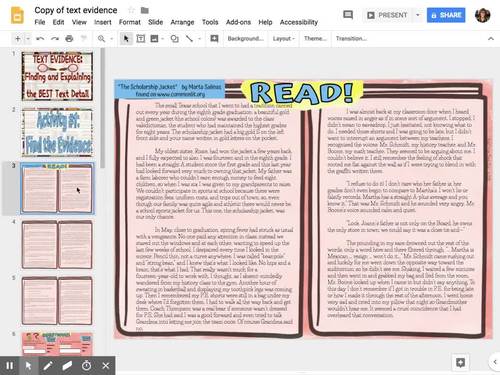The width and height of the screenshot is (500, 375).
Task: Click the print icon
Action: pyautogui.click(x=69, y=39)
